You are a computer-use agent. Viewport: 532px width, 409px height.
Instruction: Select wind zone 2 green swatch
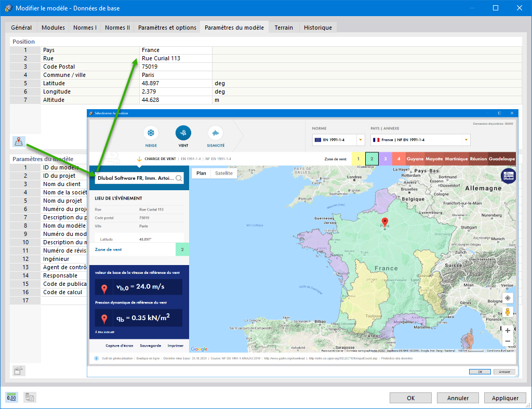click(372, 159)
